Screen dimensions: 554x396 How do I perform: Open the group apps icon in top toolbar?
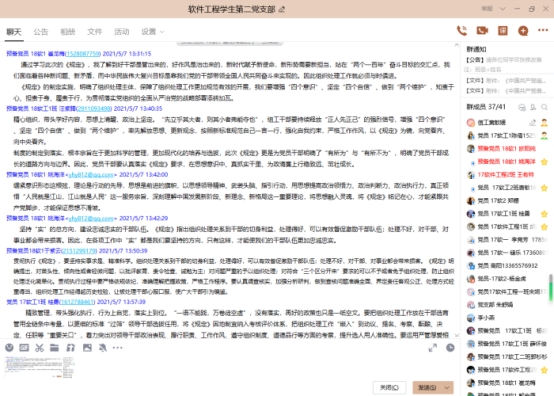coord(503,31)
